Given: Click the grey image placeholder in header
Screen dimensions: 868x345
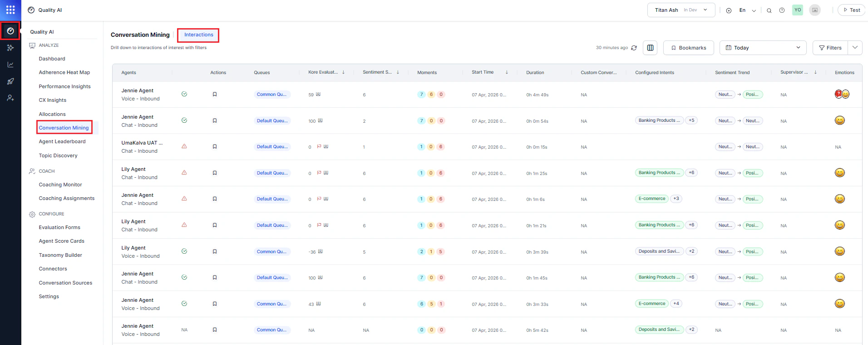Looking at the screenshot, I should [x=815, y=10].
